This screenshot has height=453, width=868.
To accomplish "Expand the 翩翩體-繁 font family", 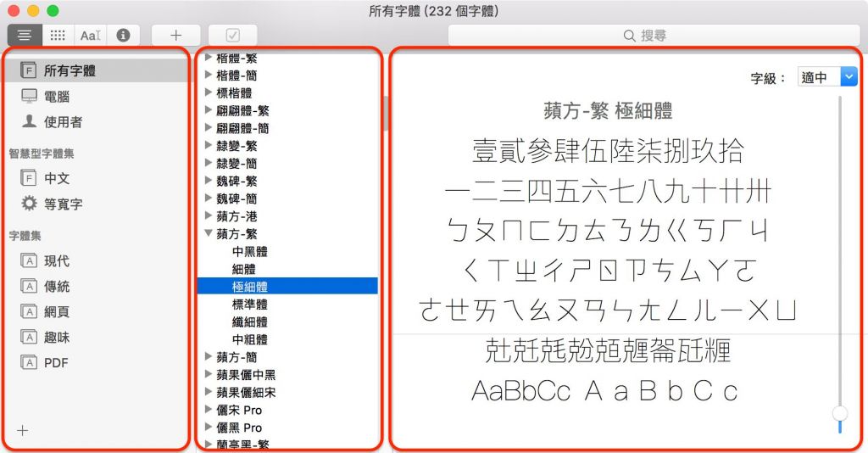I will pos(209,110).
